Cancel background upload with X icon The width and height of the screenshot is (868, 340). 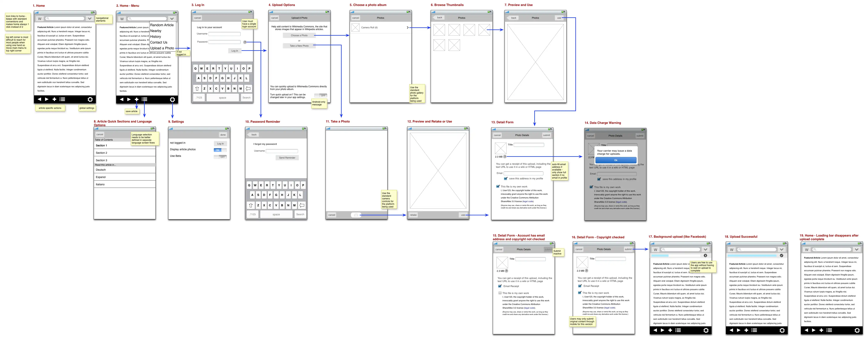(705, 255)
